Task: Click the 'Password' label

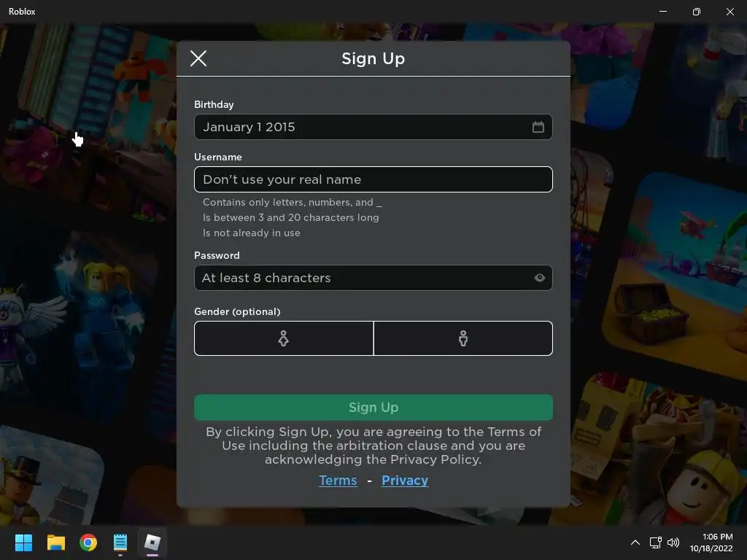Action: [x=217, y=255]
